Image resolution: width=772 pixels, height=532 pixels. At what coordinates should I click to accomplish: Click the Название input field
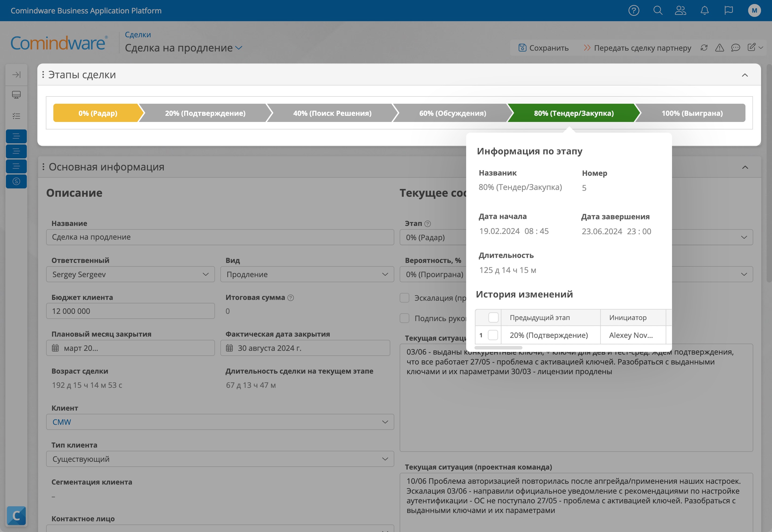pos(220,237)
